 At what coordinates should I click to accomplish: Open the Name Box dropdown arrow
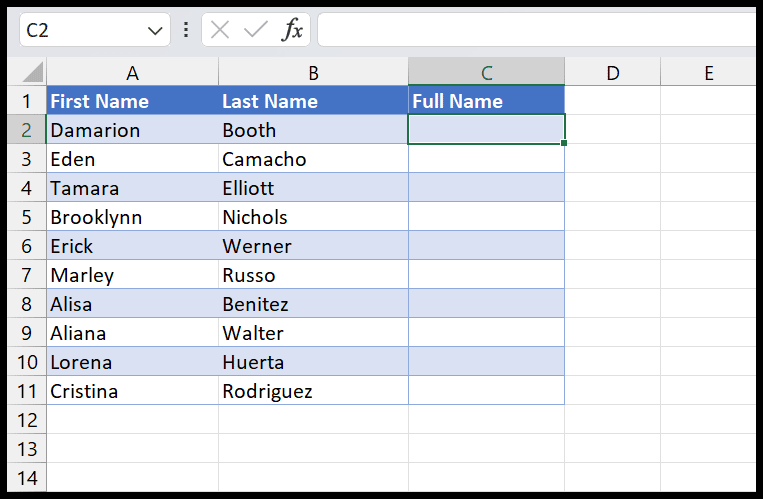click(155, 31)
